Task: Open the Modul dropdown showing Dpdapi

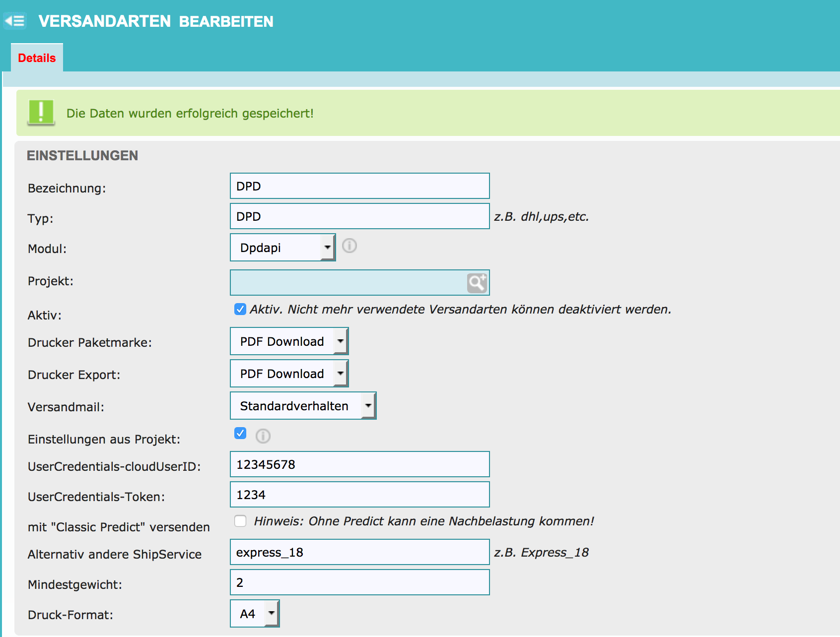Action: pos(282,248)
